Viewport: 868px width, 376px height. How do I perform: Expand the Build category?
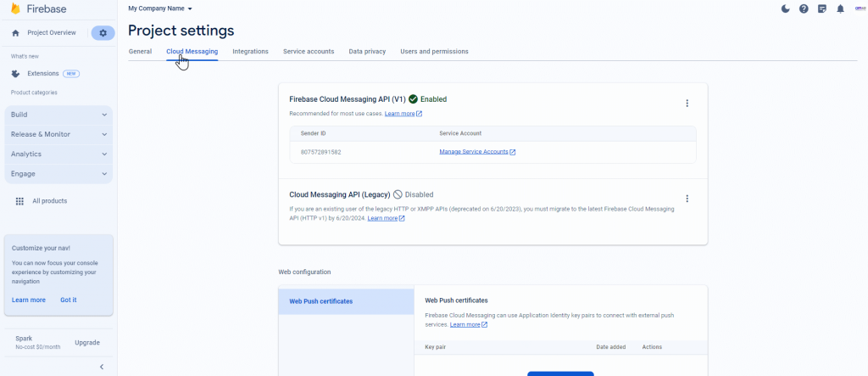58,115
